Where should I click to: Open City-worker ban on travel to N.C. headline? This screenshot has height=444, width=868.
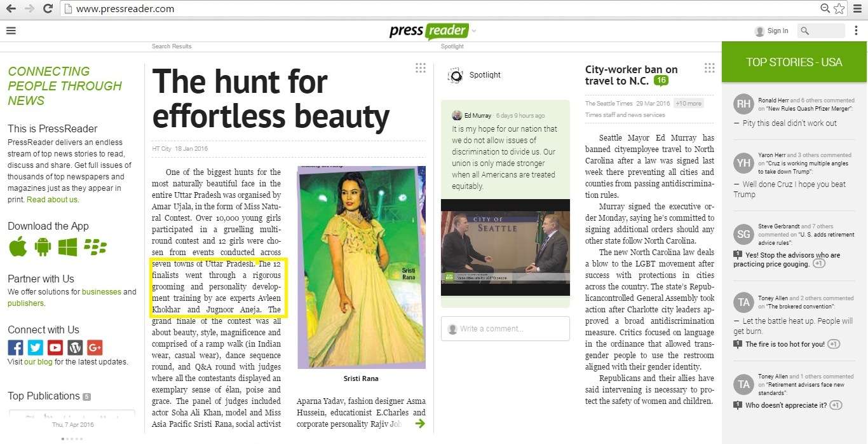[x=632, y=75]
